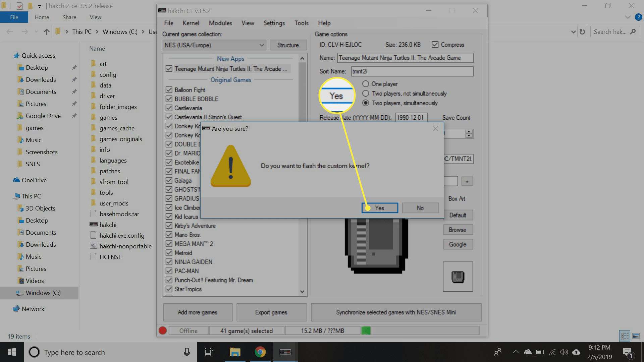The width and height of the screenshot is (644, 362).
Task: Open the Kernel menu
Action: 191,23
